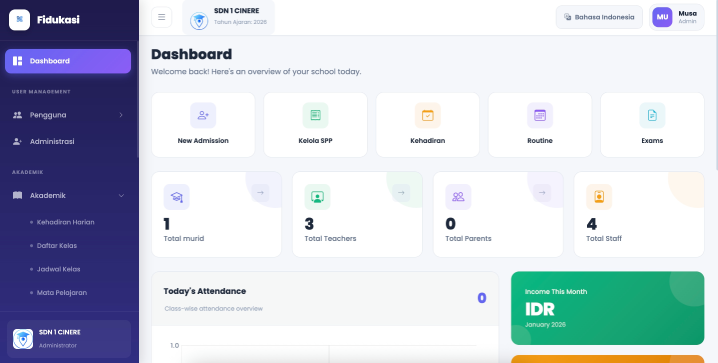Click the Administrasi person-add icon
The height and width of the screenshot is (363, 718).
17,141
